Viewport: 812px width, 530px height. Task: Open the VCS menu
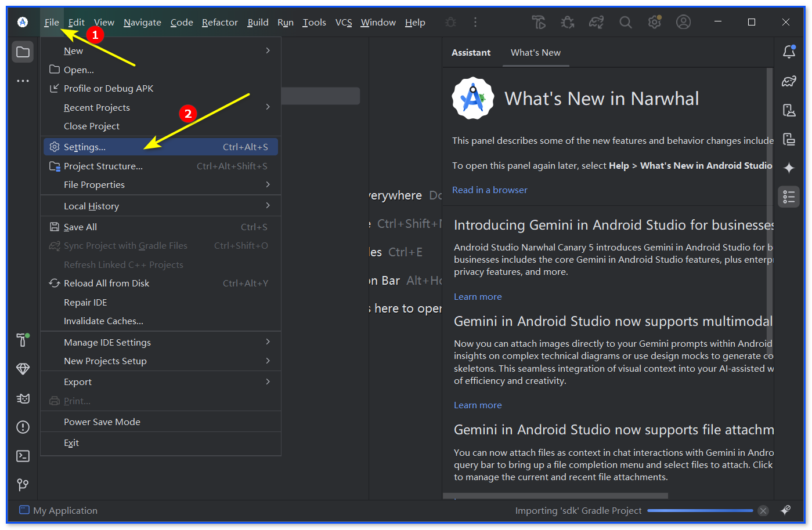tap(344, 22)
